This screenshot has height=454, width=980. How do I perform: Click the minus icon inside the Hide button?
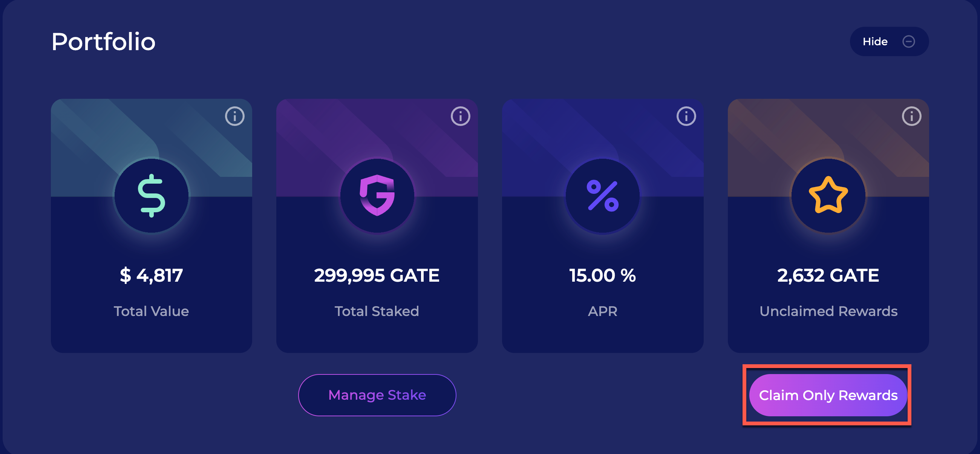point(908,41)
